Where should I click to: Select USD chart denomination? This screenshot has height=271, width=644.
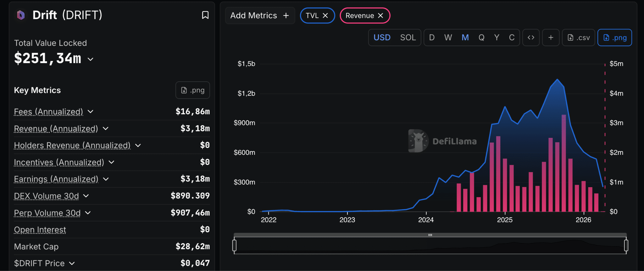[x=382, y=38]
